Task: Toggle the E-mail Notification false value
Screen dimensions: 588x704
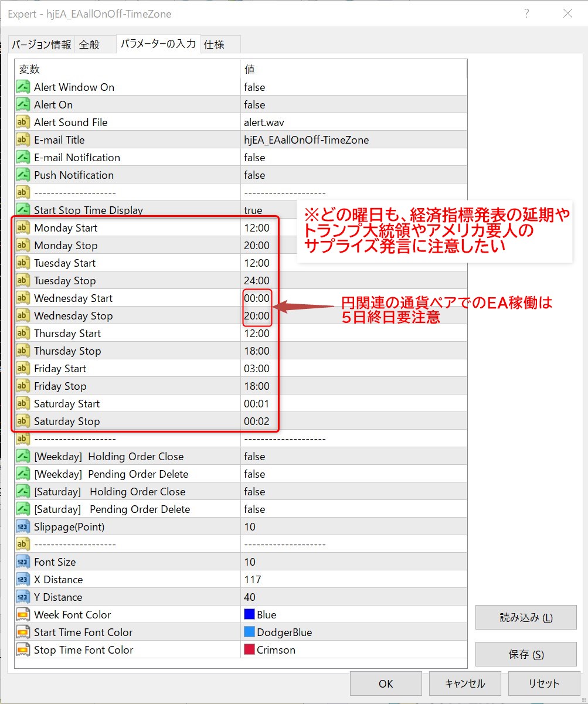Action: [x=254, y=158]
